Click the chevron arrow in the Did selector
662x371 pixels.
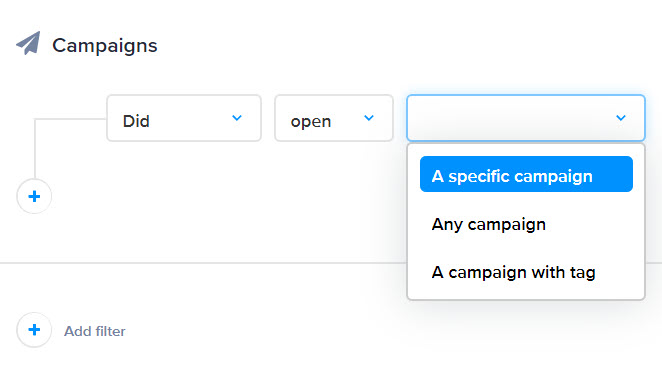(237, 118)
